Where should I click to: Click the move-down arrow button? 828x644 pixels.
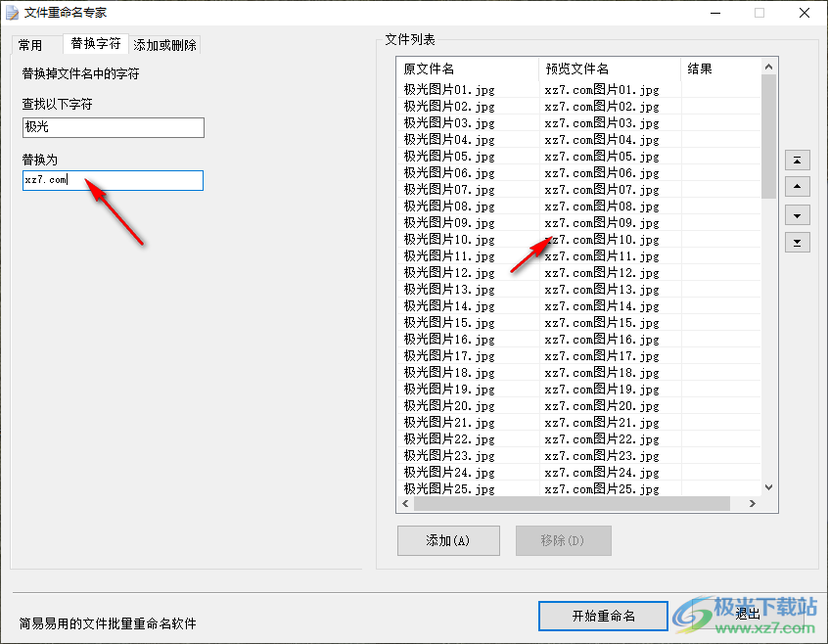coord(798,215)
